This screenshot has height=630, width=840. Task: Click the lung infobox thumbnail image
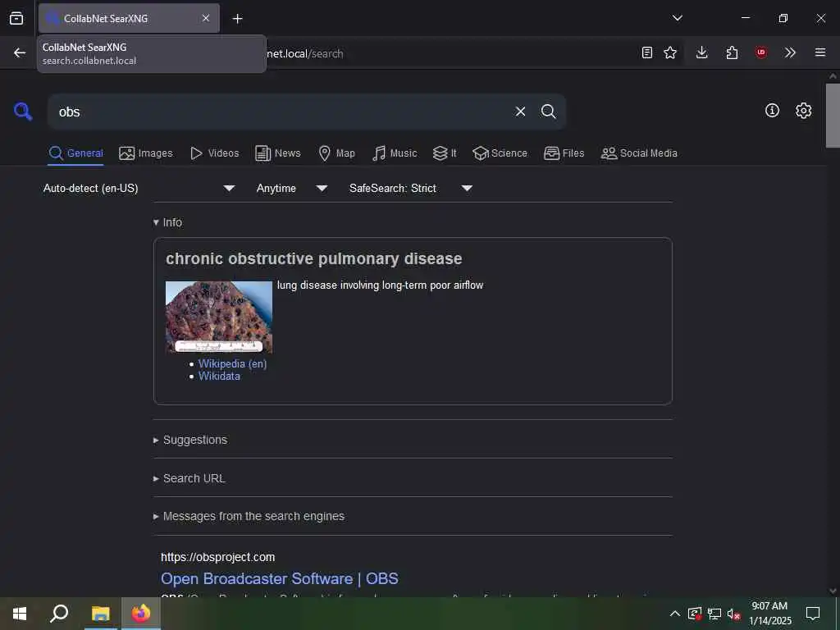(218, 317)
